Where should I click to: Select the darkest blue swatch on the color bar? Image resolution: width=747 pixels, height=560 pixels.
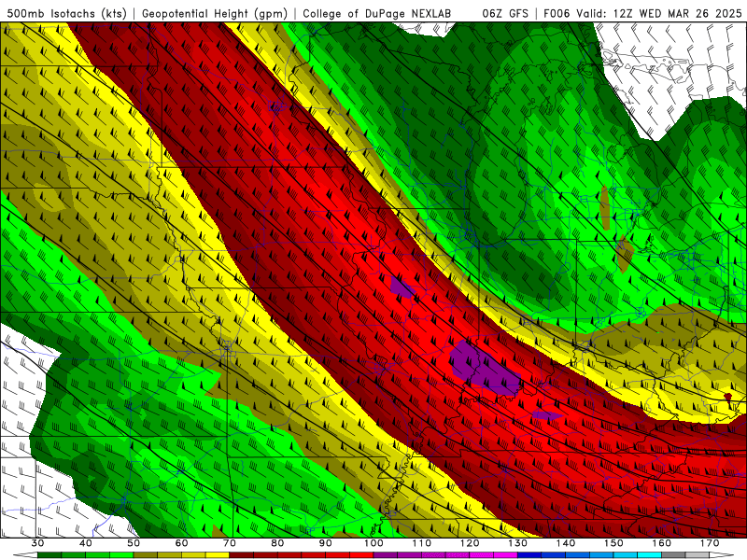tap(529, 554)
